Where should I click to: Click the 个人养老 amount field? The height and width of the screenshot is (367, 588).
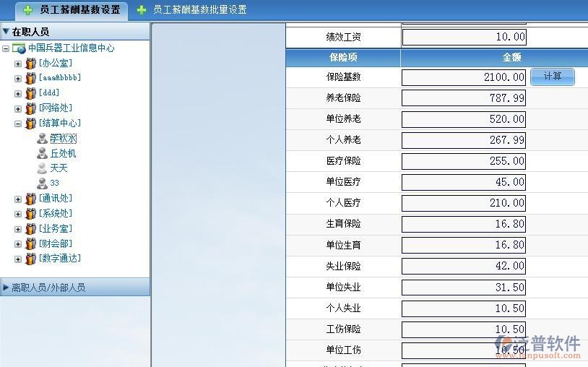464,140
